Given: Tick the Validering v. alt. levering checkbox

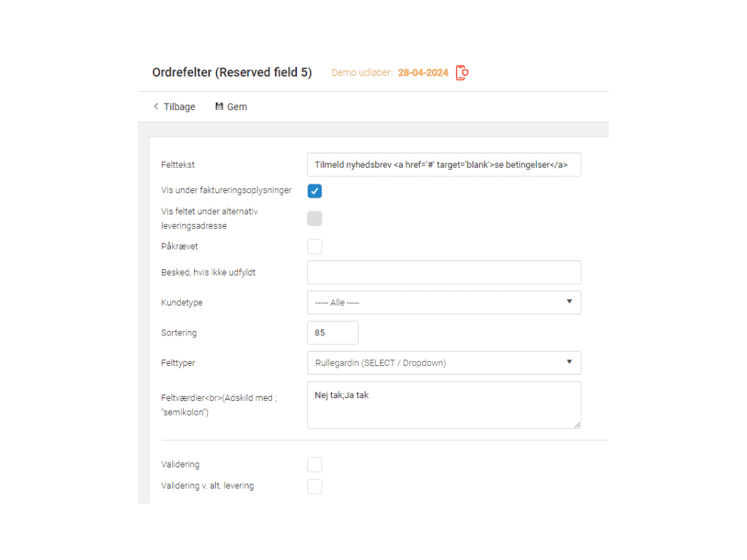Looking at the screenshot, I should pos(314,486).
